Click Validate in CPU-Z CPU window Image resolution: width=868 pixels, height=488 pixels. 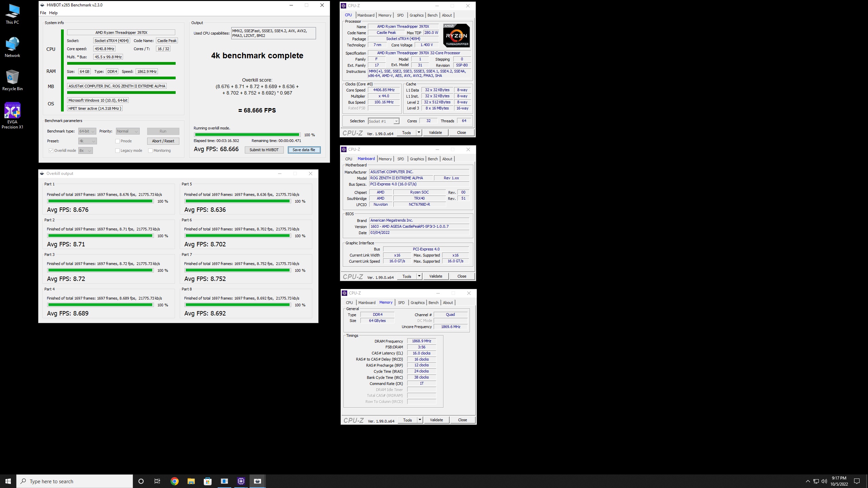click(x=435, y=133)
